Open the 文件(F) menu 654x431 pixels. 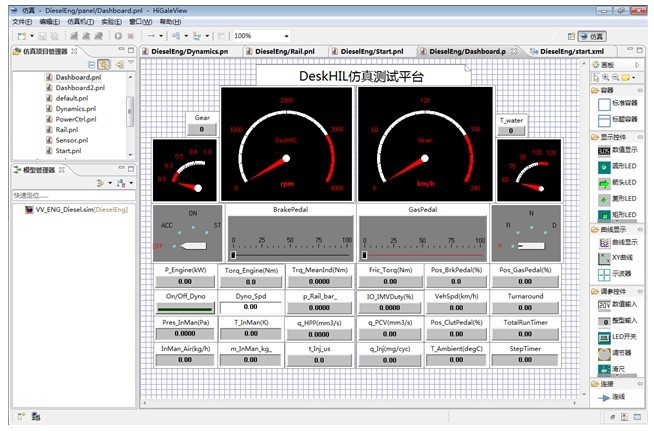click(22, 22)
